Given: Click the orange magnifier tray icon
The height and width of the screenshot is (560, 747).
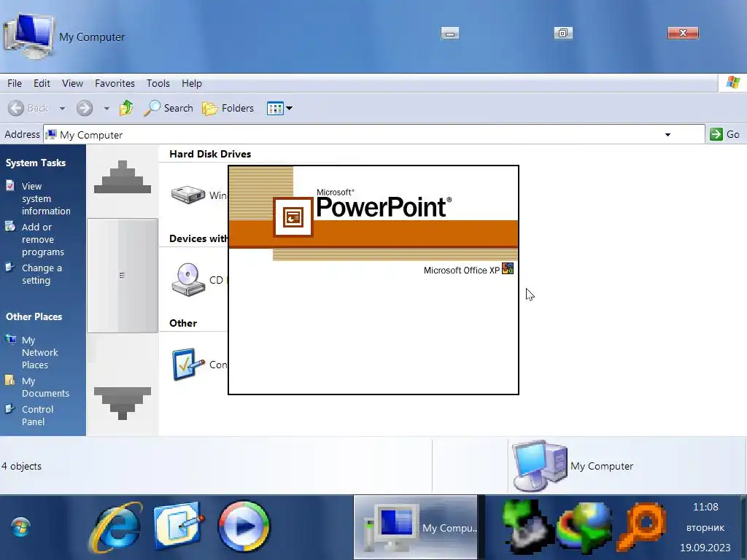Looking at the screenshot, I should coord(642,526).
